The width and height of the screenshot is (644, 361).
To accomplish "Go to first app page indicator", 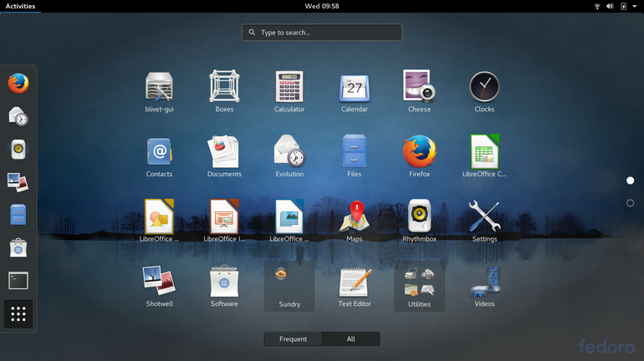I will coord(630,180).
